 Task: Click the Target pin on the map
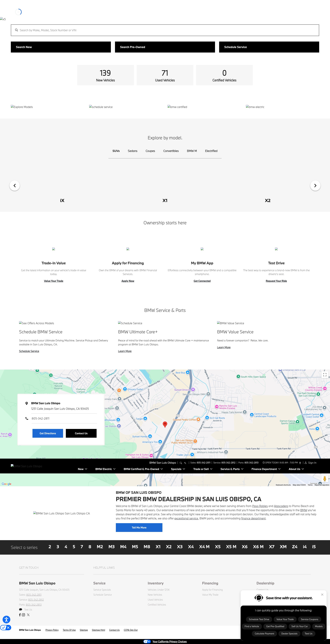pos(145,418)
